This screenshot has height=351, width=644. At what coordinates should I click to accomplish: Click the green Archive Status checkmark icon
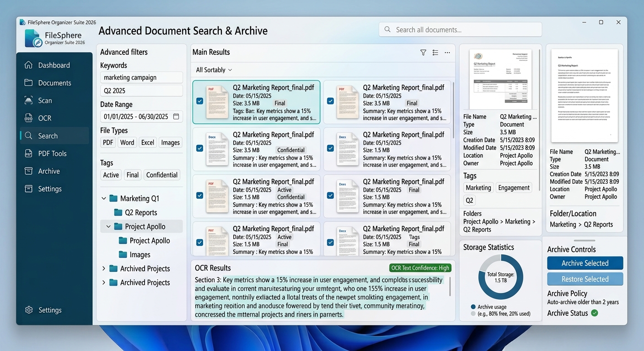(x=595, y=313)
